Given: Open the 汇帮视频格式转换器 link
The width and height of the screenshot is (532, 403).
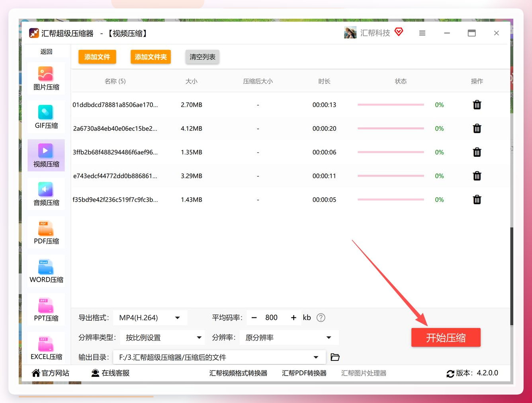Looking at the screenshot, I should pos(238,373).
